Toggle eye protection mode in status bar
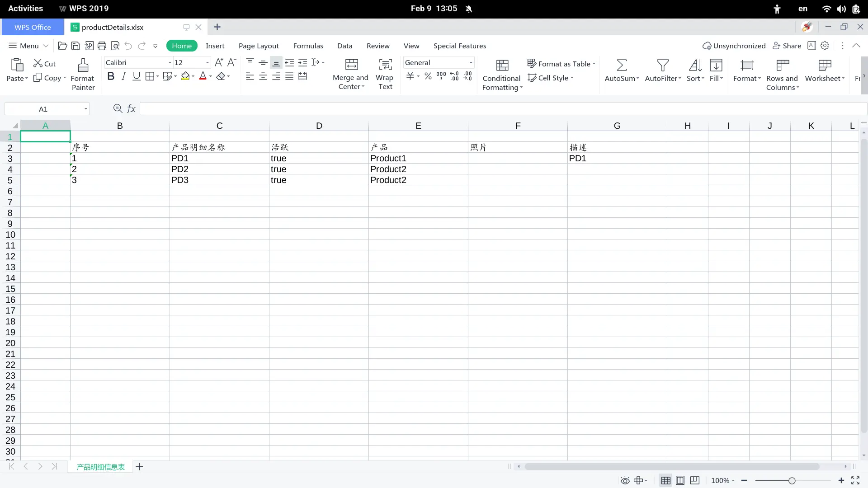 click(625, 480)
